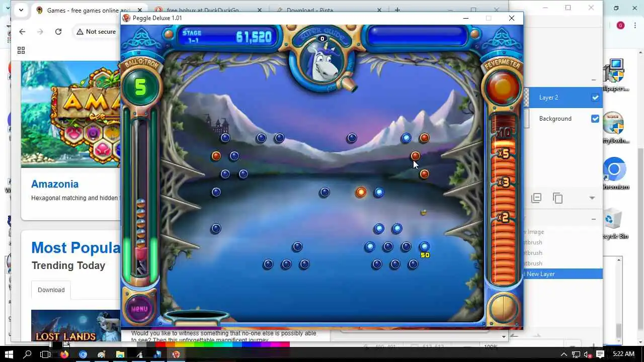Open the Recycle Bin desktop icon

[615, 224]
